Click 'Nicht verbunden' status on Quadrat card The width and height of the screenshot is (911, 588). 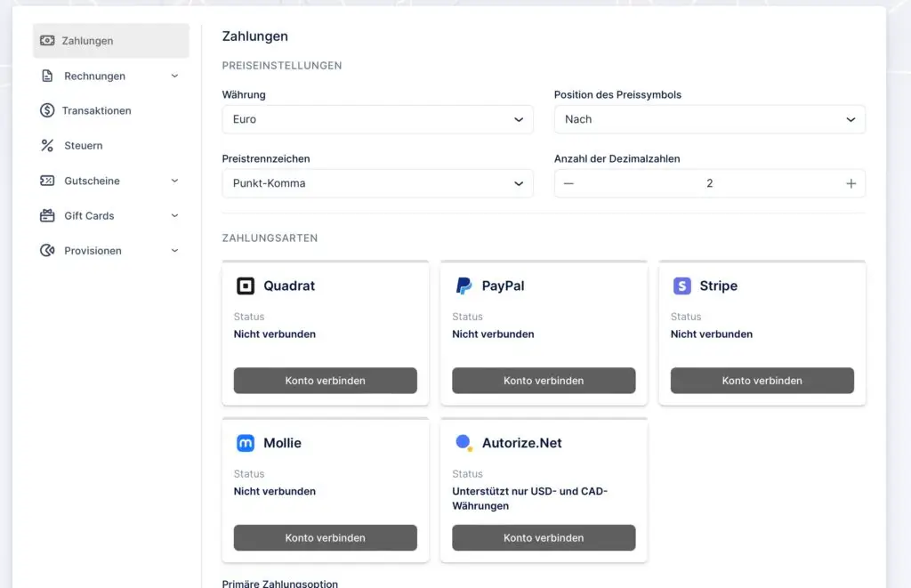pos(275,334)
